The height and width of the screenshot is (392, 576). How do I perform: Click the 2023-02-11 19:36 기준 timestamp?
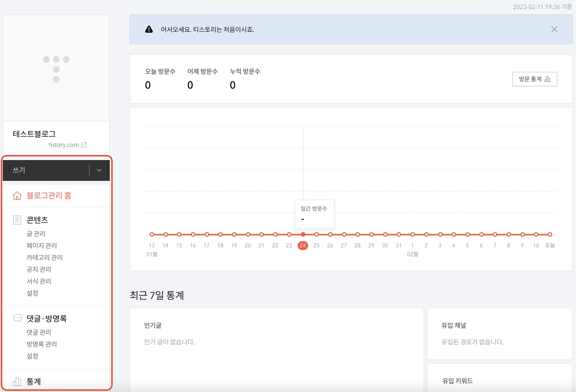pos(543,7)
